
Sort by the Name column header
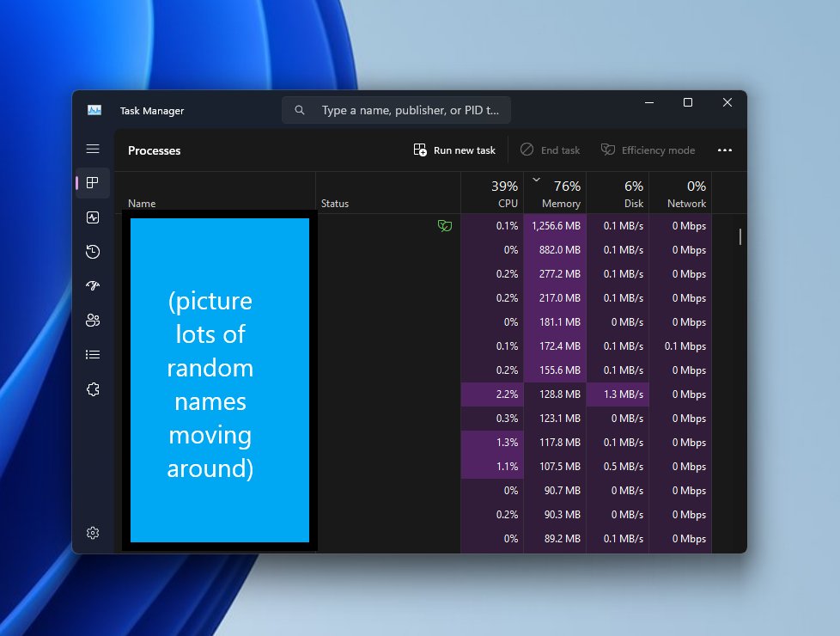pos(216,193)
